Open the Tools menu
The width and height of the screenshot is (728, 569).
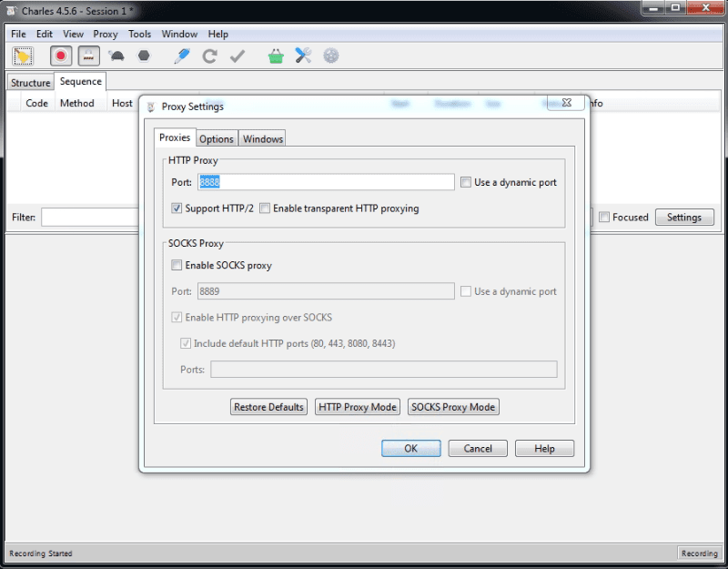click(x=140, y=34)
